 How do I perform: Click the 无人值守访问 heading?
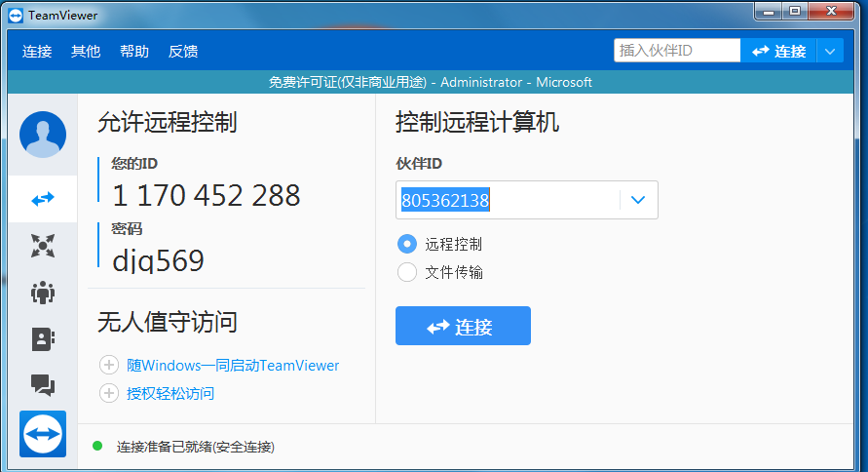(168, 322)
